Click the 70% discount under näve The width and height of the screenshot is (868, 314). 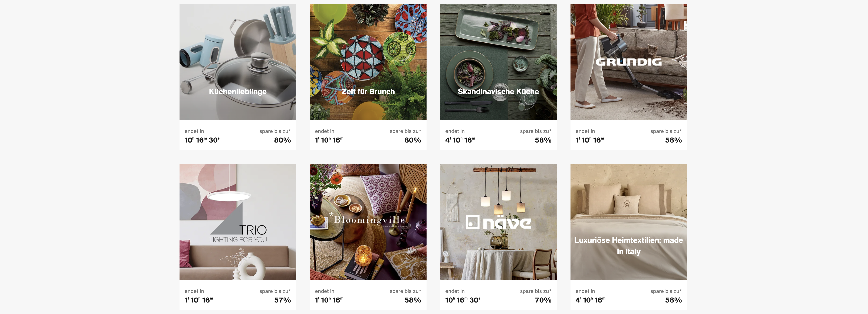point(543,300)
